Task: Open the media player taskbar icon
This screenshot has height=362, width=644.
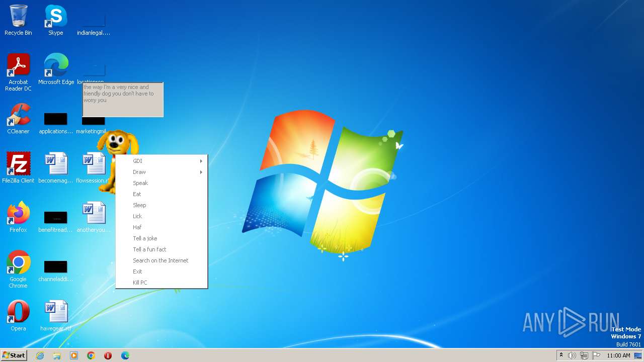Action: tap(74, 355)
